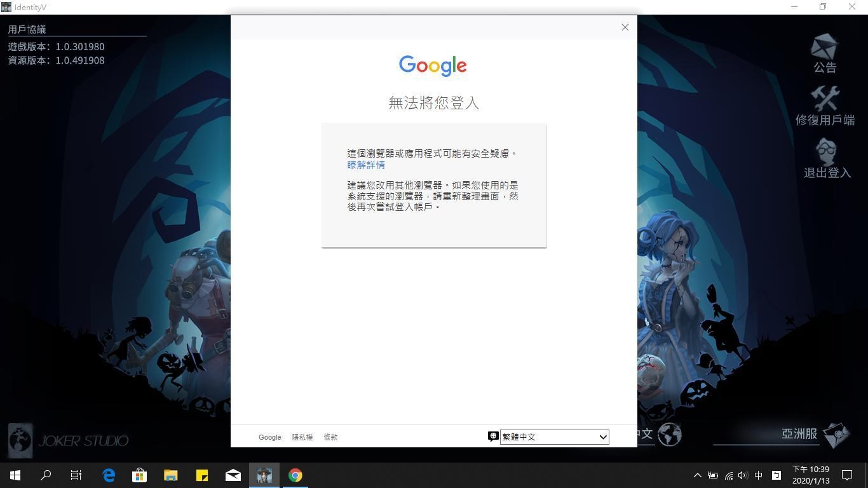Toggle 中 IME input mode indicator
This screenshot has height=488, width=868.
point(758,475)
